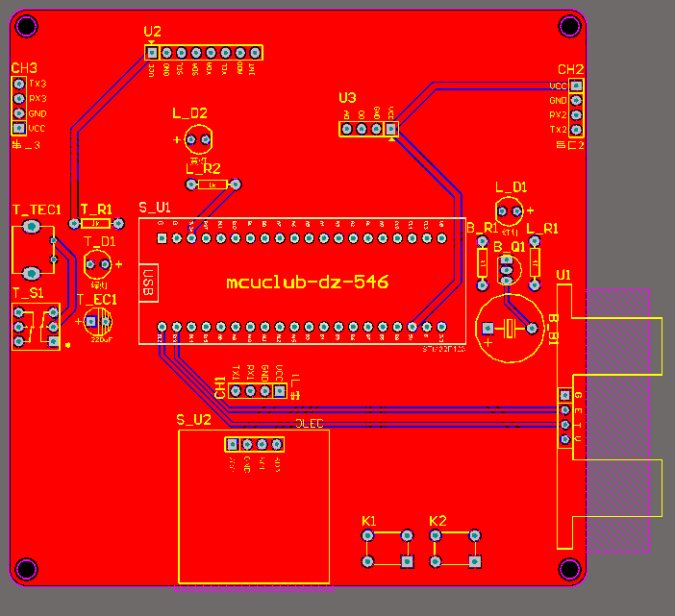Click the K2 push button footprint
675x616 pixels.
click(x=455, y=549)
